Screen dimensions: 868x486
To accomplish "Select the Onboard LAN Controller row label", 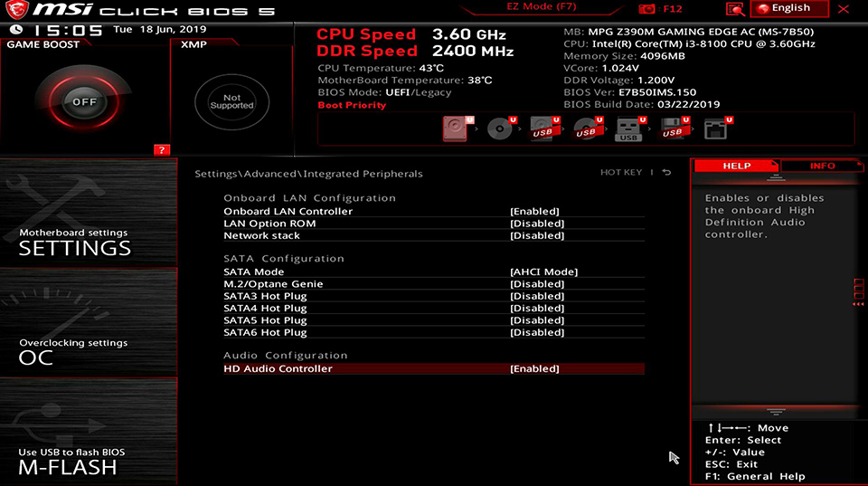I will coord(288,211).
